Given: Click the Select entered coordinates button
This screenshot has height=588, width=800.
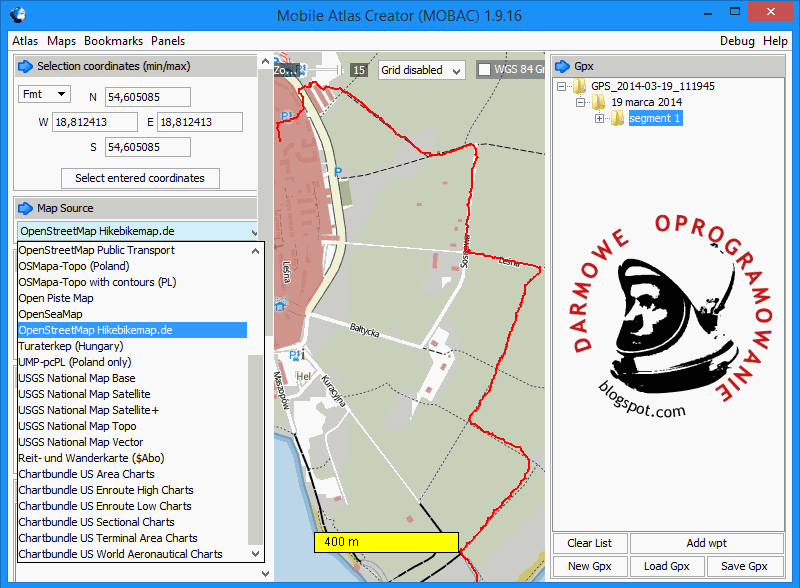Looking at the screenshot, I should coord(140,178).
